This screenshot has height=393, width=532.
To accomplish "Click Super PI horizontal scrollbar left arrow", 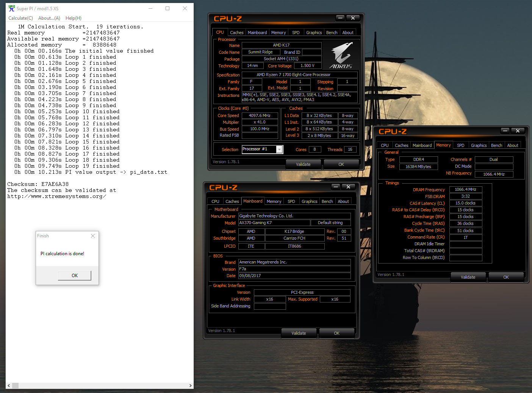I will (x=9, y=386).
